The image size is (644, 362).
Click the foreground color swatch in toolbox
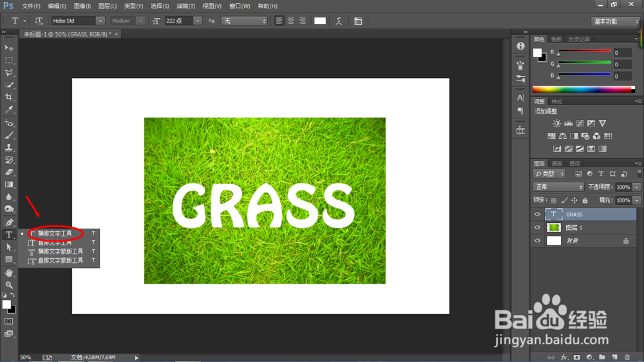pyautogui.click(x=6, y=305)
